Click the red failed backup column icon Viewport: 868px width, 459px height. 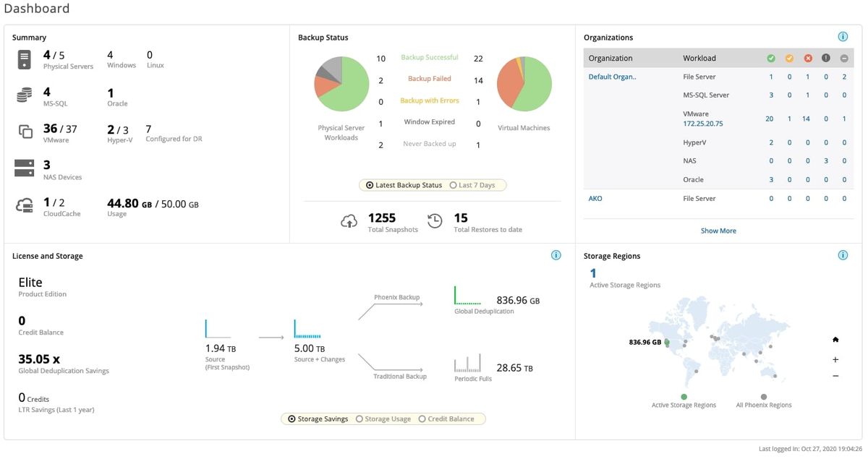[x=807, y=58]
